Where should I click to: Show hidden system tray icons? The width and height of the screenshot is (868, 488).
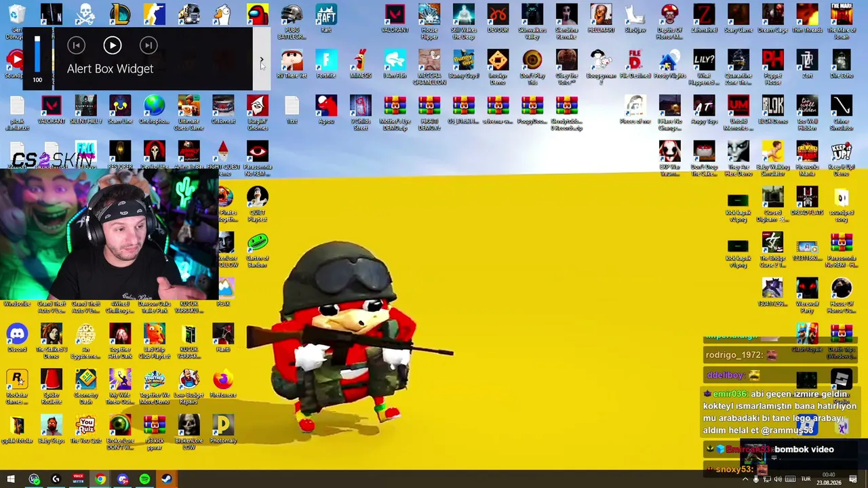click(x=745, y=479)
